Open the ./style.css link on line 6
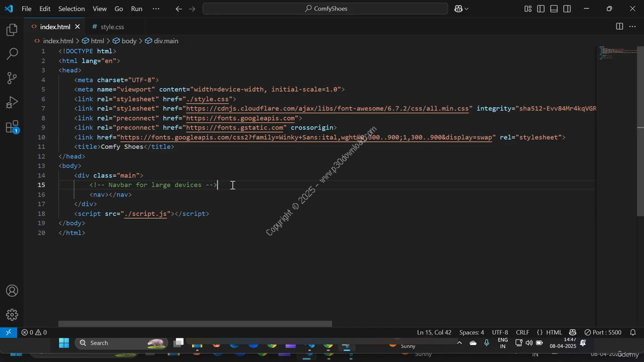Viewport: 644px width, 362px height. (x=207, y=99)
